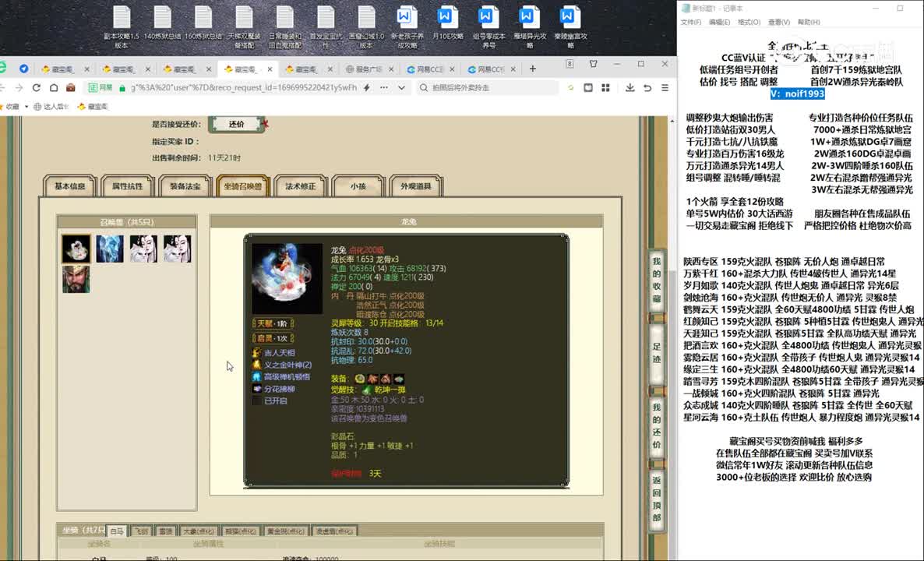Click highlighted text V: noif1993 in Notepad

click(797, 93)
